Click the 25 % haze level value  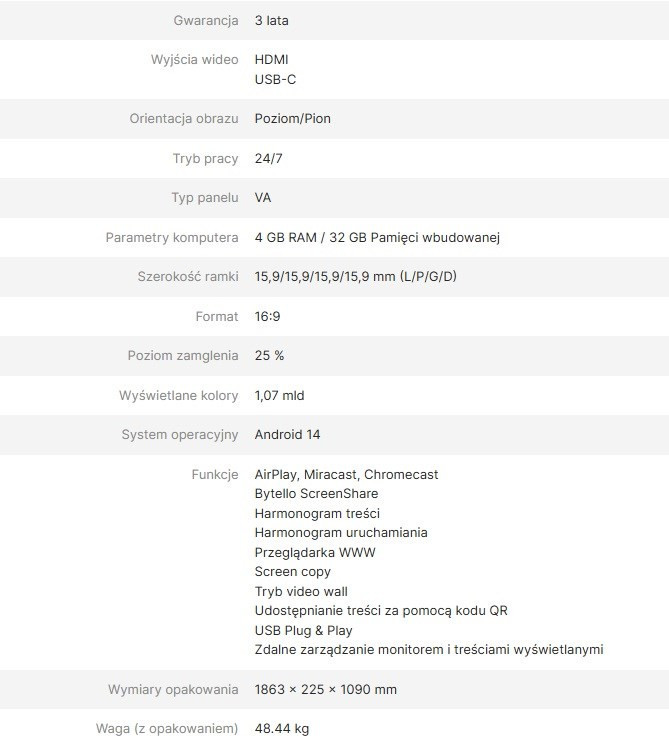click(x=270, y=356)
